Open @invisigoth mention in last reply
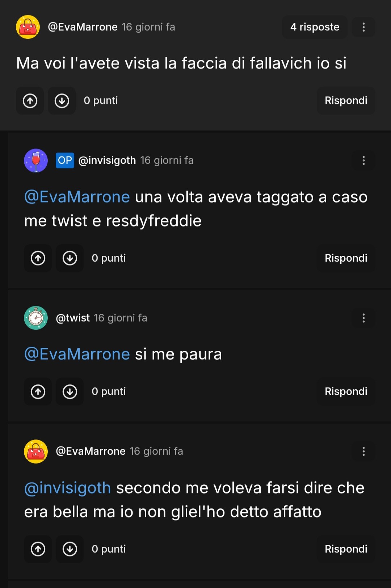 click(x=68, y=488)
